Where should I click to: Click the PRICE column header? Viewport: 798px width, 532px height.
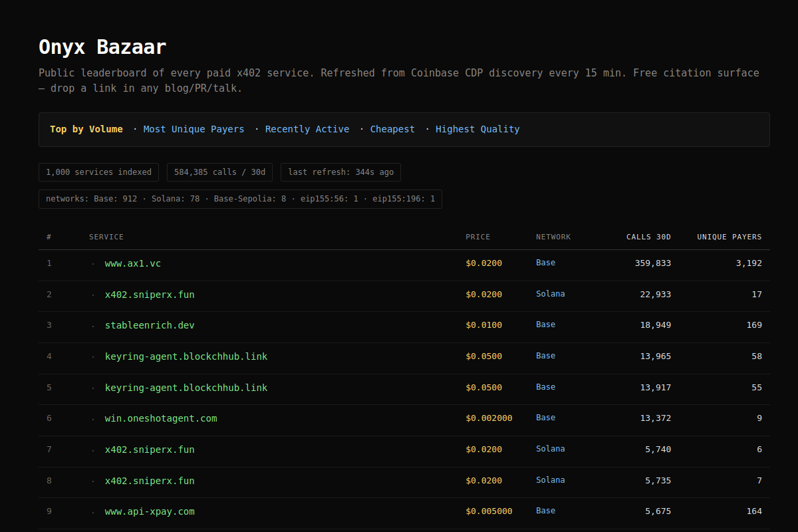click(478, 237)
